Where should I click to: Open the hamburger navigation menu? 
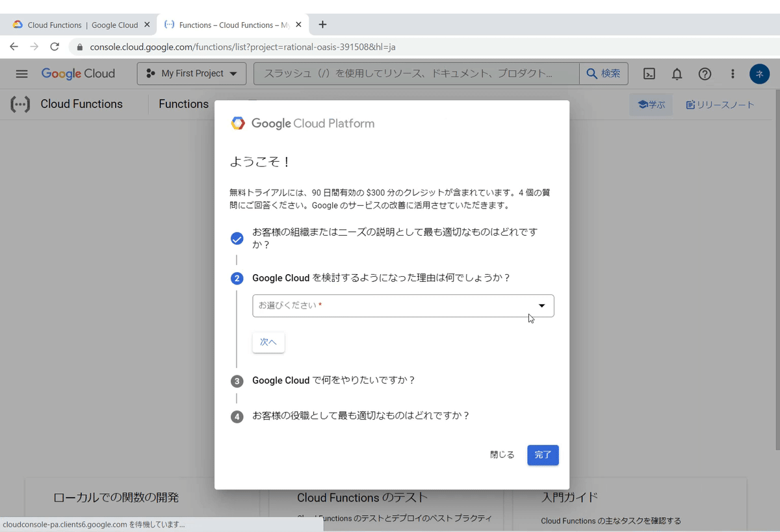(21, 73)
